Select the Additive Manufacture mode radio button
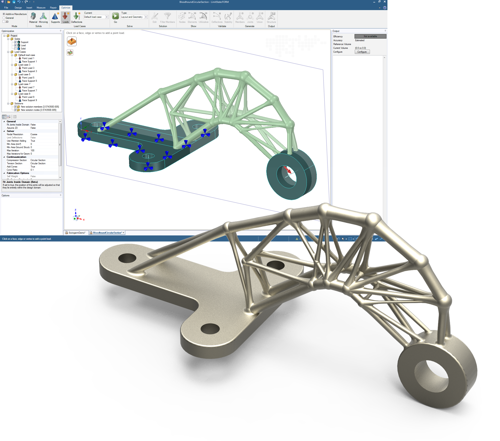Screen dimensions: 500x441 pos(3,14)
